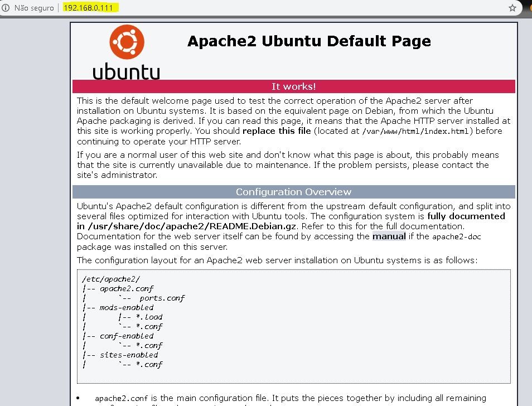
Task: Click the bold 'replace this file' text
Action: pos(277,131)
